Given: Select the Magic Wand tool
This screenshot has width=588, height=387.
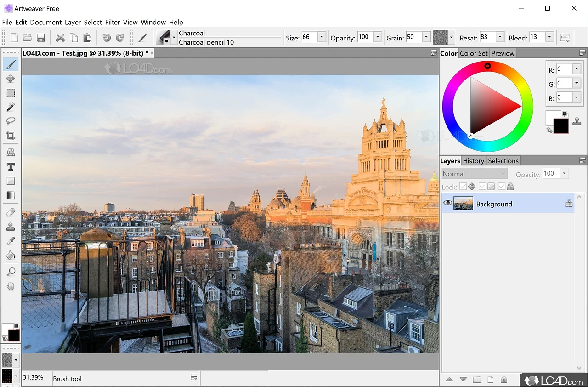Looking at the screenshot, I should click(x=11, y=107).
